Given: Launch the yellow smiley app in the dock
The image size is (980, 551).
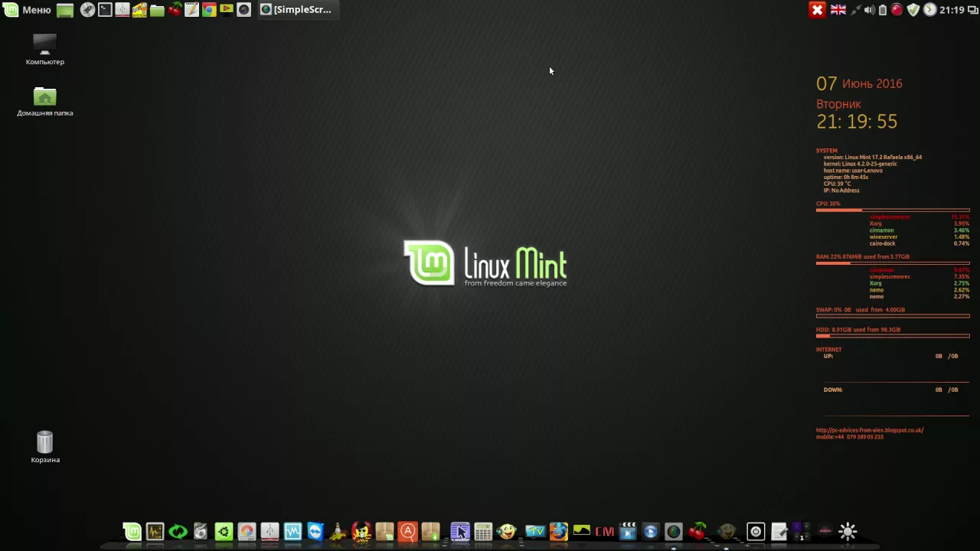Looking at the screenshot, I should [x=506, y=531].
